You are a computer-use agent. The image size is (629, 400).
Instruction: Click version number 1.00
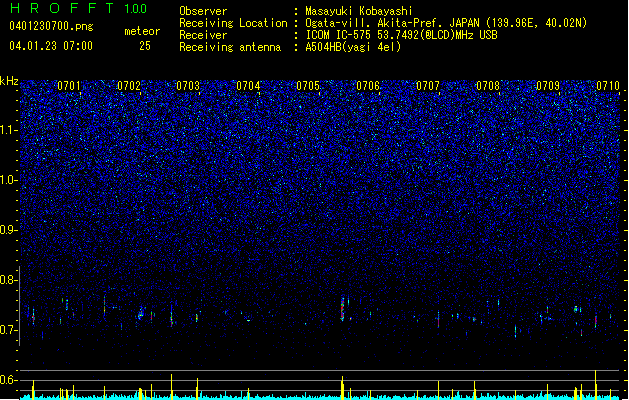[136, 9]
